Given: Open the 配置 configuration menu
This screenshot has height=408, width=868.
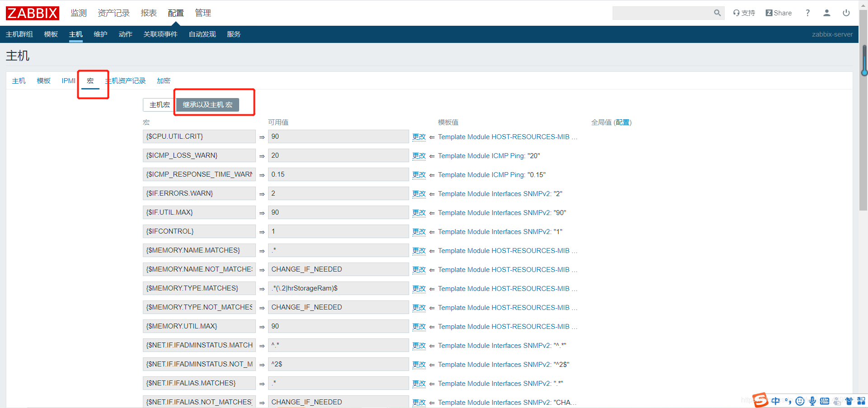Looking at the screenshot, I should tap(176, 13).
